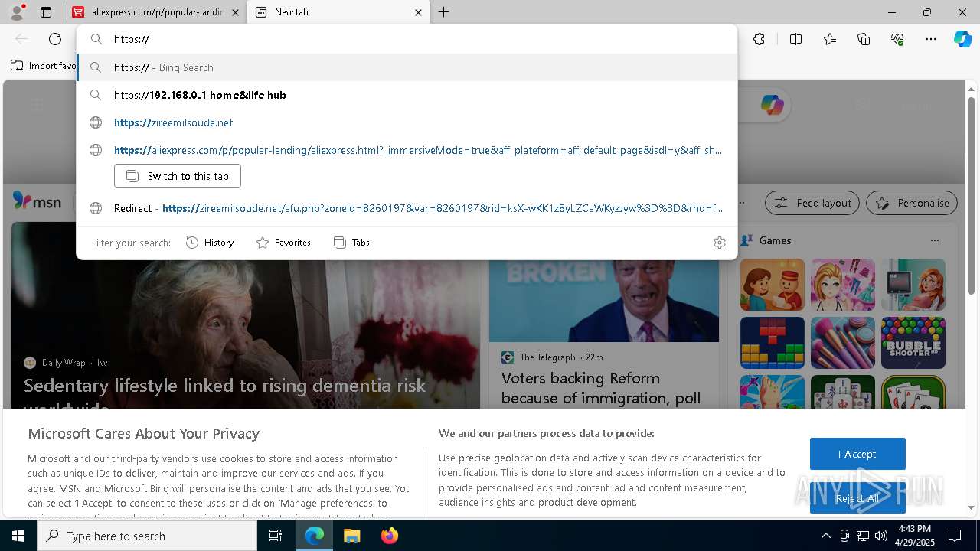Click the Reject All button
Image resolution: width=980 pixels, height=551 pixels.
click(857, 498)
